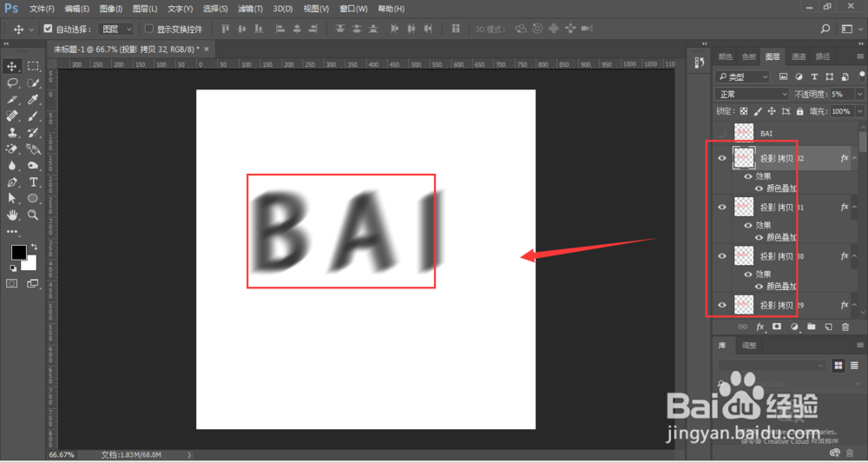Add a layer mask
Image resolution: width=868 pixels, height=463 pixels.
777,327
